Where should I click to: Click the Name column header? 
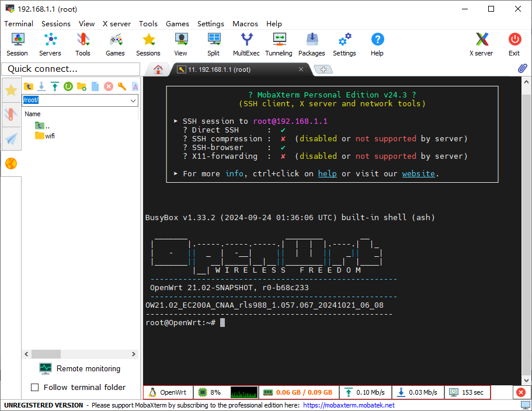pos(33,114)
